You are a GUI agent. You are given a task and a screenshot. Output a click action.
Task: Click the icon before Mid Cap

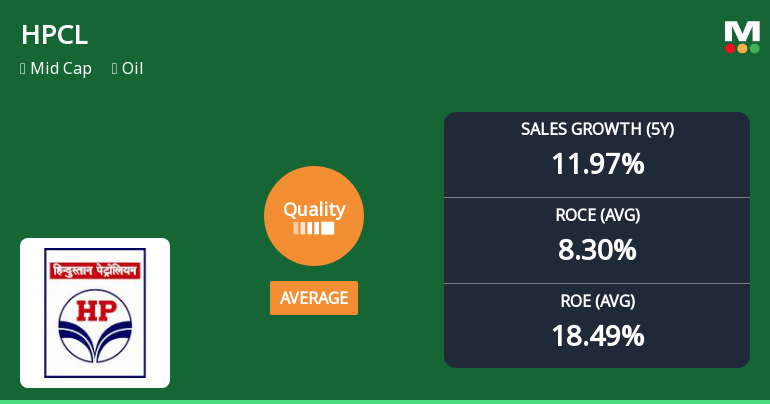coord(23,68)
